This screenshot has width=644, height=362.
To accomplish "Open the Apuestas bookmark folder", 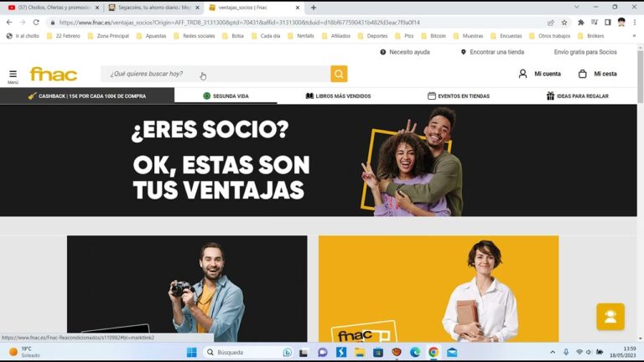I will (x=151, y=36).
